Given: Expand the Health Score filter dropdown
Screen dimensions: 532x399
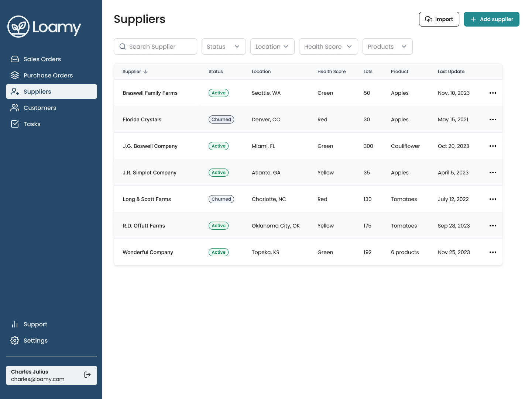Looking at the screenshot, I should click(x=329, y=46).
